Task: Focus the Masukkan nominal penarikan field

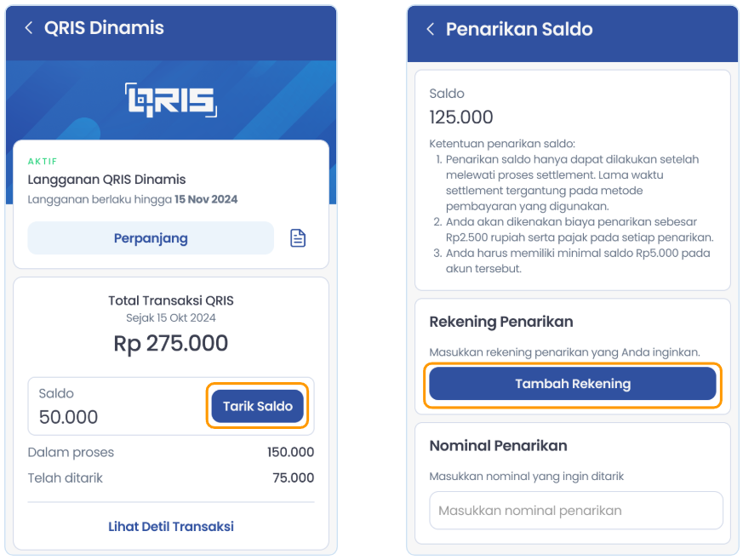Action: click(x=576, y=511)
